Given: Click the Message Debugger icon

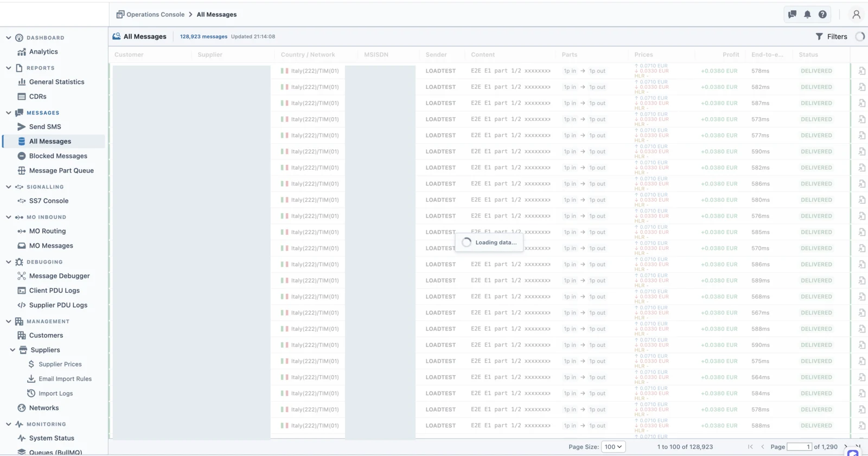Looking at the screenshot, I should tap(22, 276).
